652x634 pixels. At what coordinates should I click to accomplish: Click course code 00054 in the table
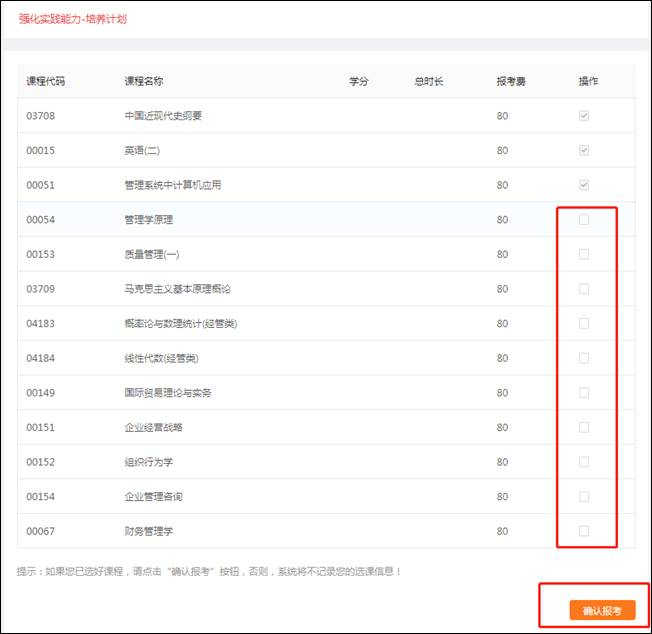(x=40, y=220)
